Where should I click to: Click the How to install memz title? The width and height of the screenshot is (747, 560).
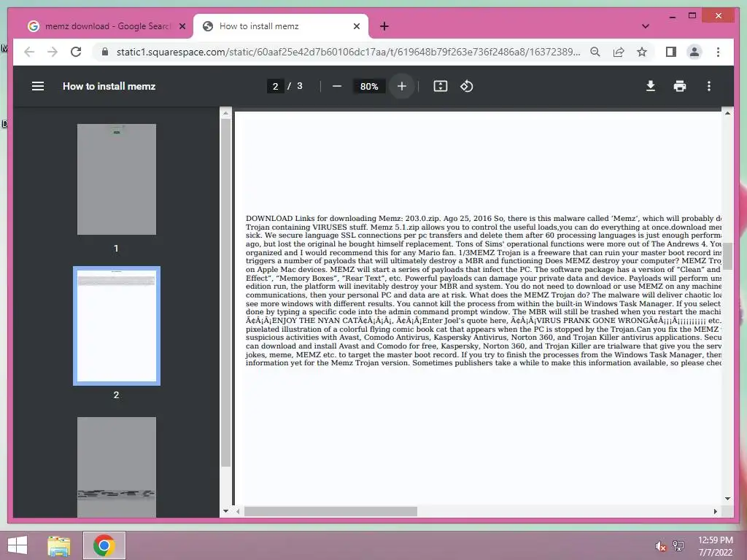point(109,86)
